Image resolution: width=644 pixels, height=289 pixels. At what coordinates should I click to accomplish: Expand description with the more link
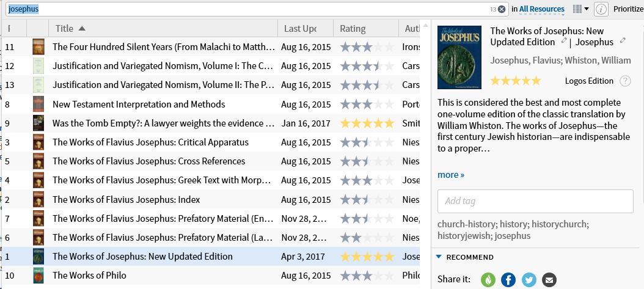tap(451, 175)
